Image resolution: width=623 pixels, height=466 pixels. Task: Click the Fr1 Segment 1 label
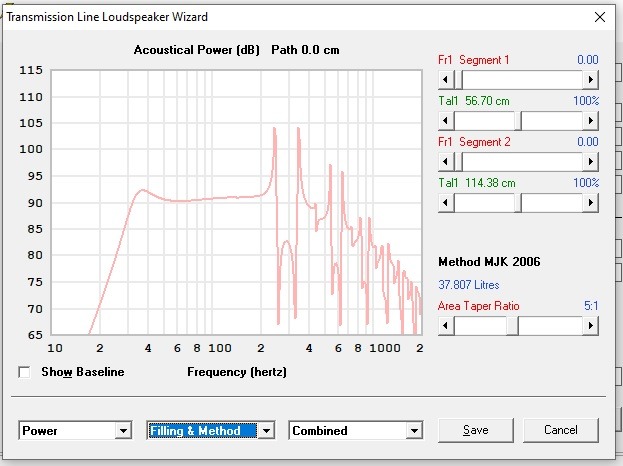(x=474, y=60)
